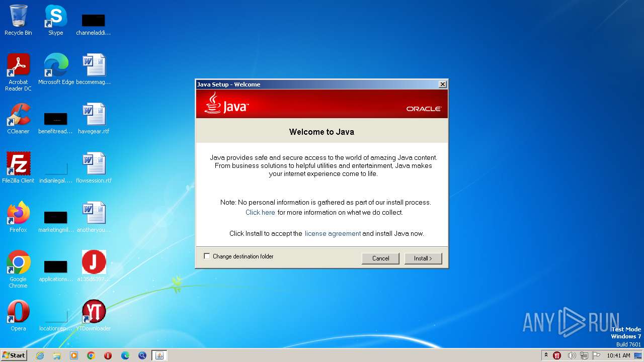Open Internet Explorer from taskbar
This screenshot has width=644, height=362.
click(40, 355)
